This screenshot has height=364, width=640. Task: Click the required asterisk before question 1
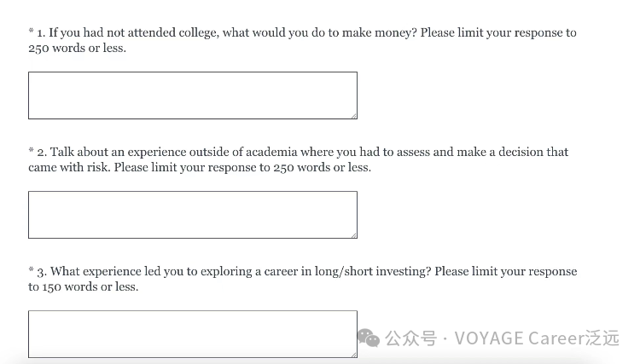[x=31, y=32]
